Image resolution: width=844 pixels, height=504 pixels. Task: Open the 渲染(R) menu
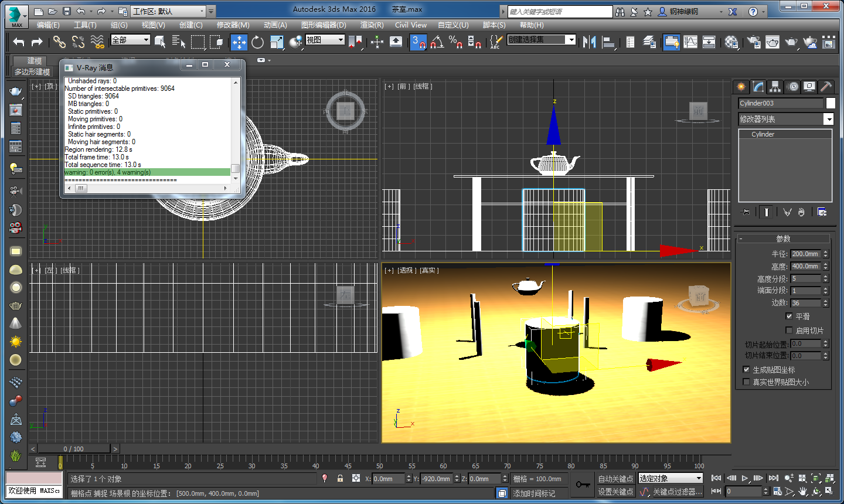click(371, 25)
